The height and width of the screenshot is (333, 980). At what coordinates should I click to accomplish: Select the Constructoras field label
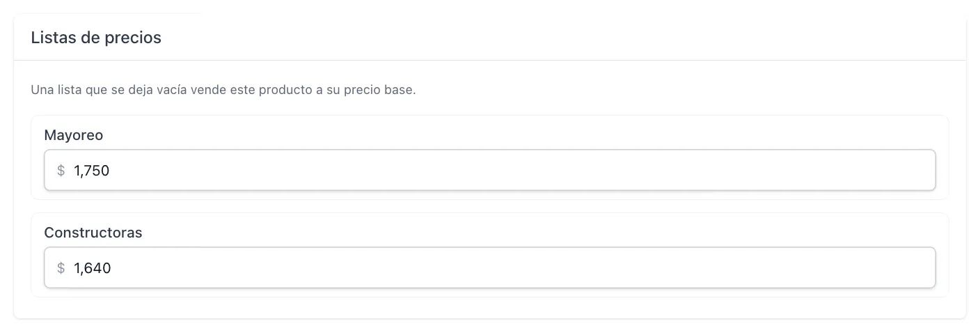click(x=93, y=233)
